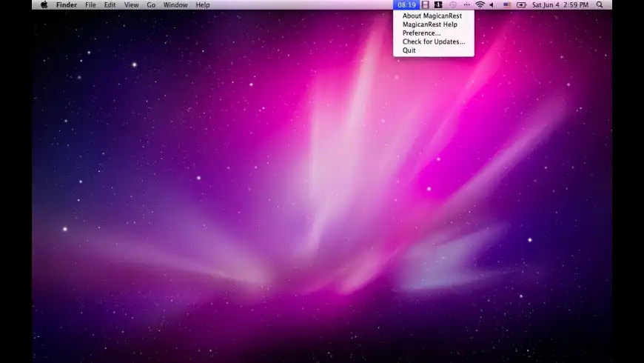
Task: Click the Time Machine clock icon
Action: [x=452, y=4]
